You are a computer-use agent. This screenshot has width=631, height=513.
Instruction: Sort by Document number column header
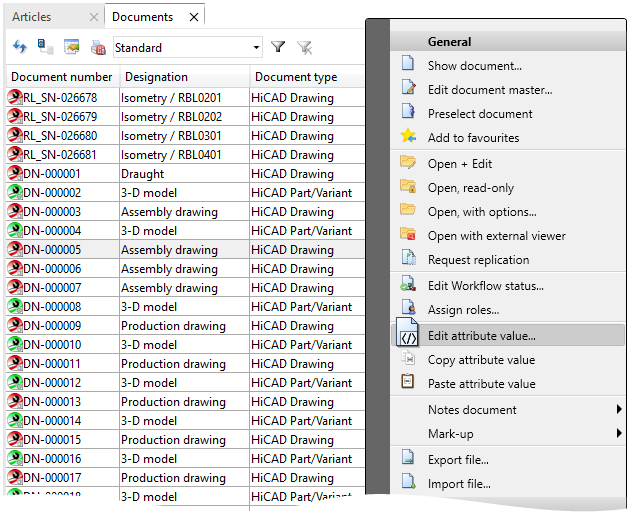tap(62, 77)
